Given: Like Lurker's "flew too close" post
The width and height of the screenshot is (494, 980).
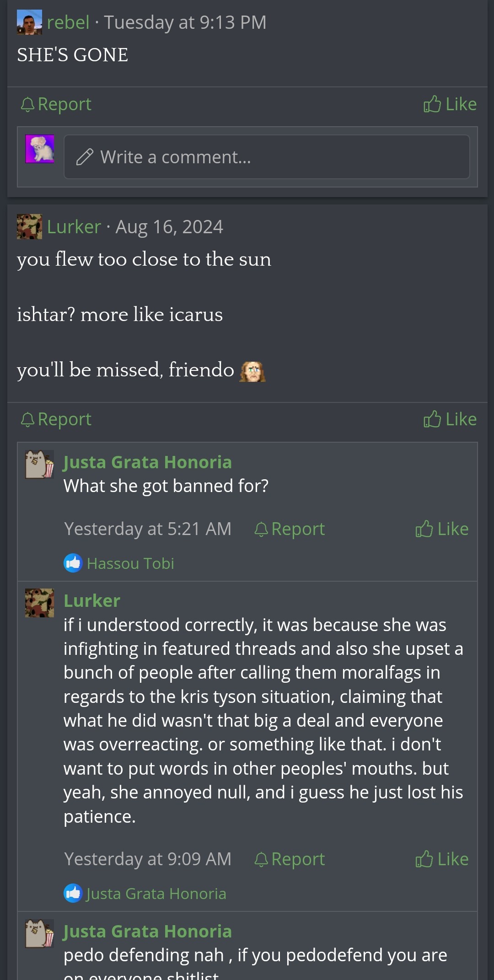Looking at the screenshot, I should coord(450,419).
